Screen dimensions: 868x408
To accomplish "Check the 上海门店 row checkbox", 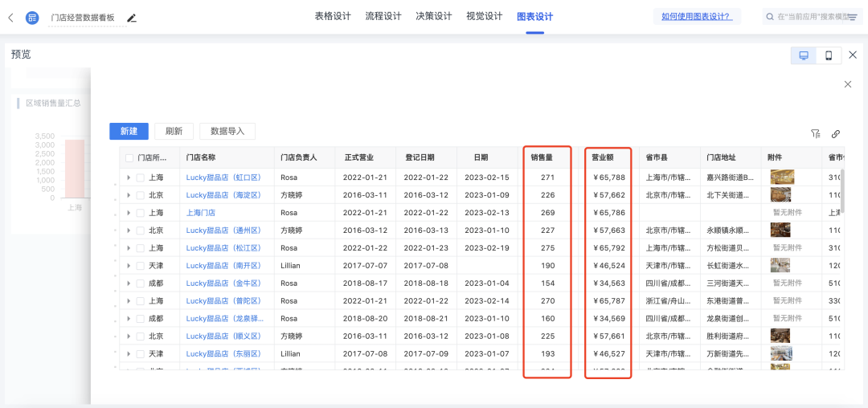I will [140, 213].
